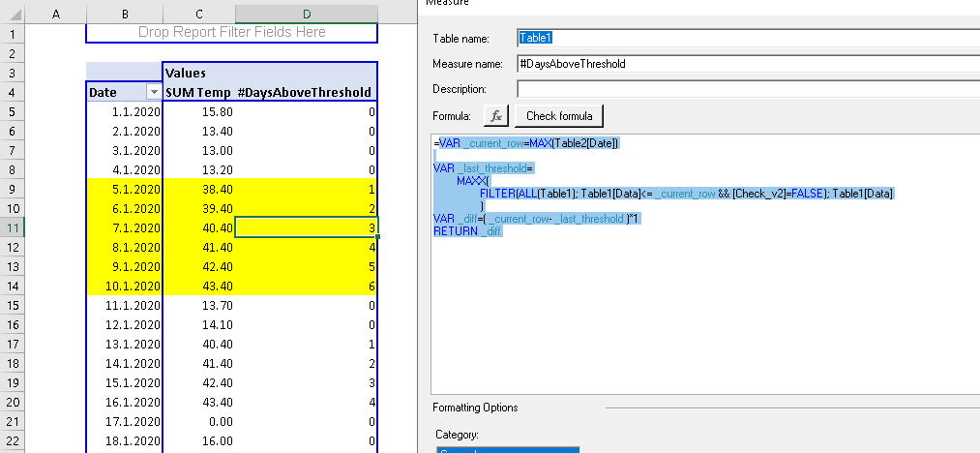This screenshot has width=980, height=453.
Task: Select the temp cell 13.70
Action: pyautogui.click(x=198, y=305)
